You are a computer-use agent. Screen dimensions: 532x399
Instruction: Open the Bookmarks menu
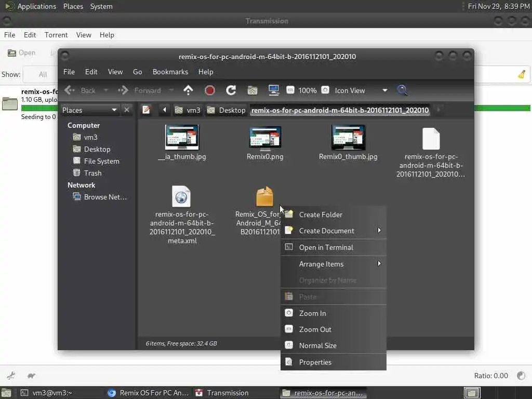(170, 72)
